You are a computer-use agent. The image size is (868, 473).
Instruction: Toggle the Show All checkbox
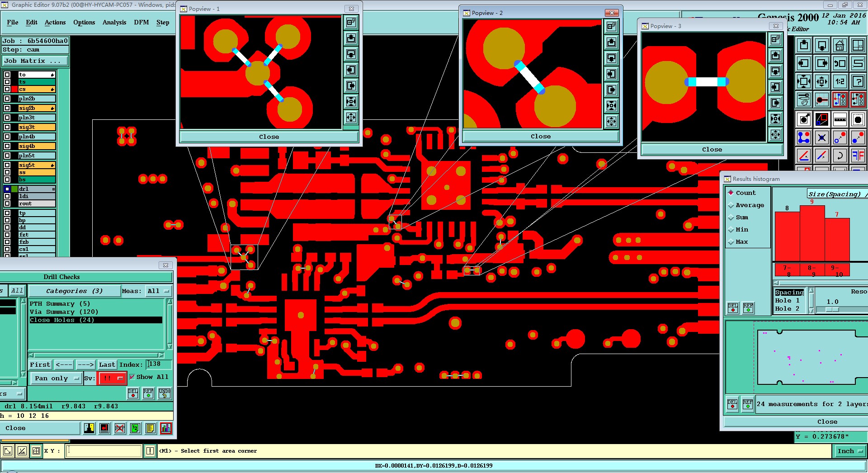coord(132,377)
